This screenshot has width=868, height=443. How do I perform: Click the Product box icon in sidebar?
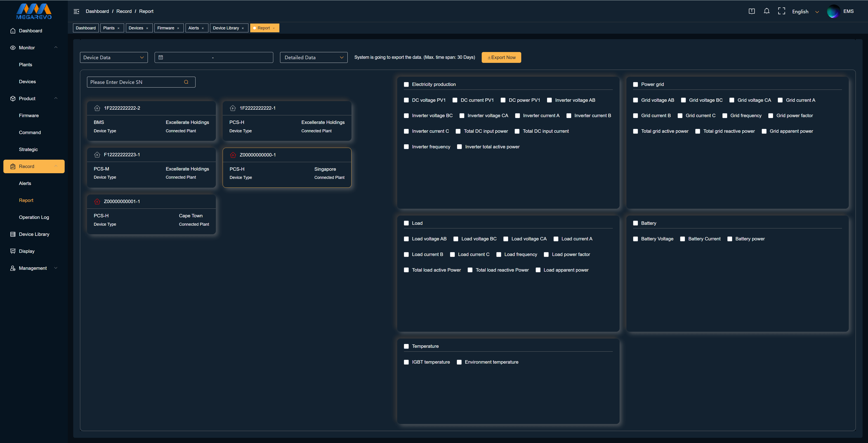pos(13,98)
